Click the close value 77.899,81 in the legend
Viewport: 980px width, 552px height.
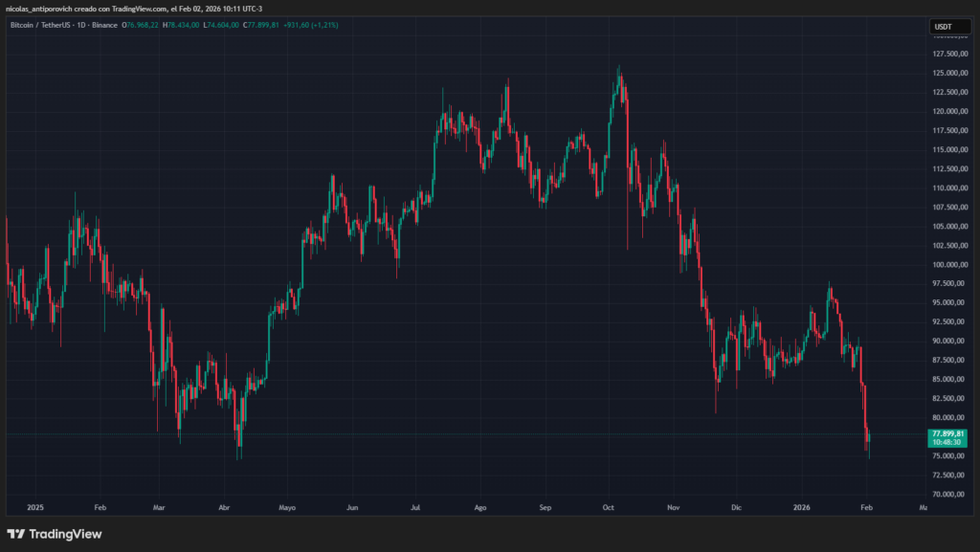[x=259, y=28]
